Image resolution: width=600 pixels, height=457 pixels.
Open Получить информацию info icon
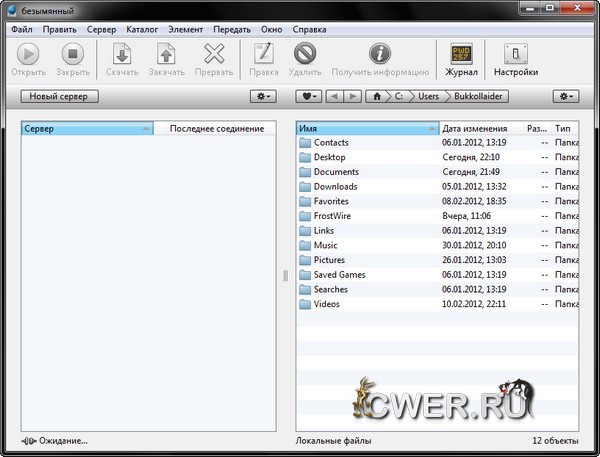click(x=379, y=55)
